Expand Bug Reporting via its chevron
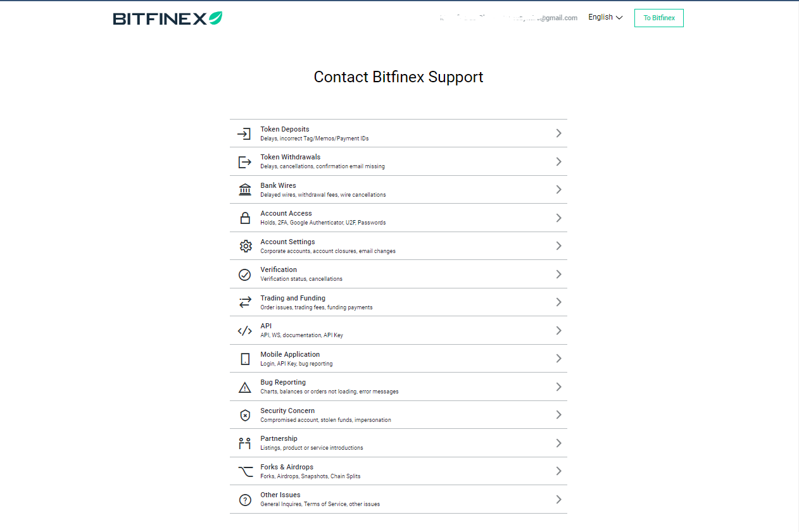The height and width of the screenshot is (532, 799). coord(558,387)
